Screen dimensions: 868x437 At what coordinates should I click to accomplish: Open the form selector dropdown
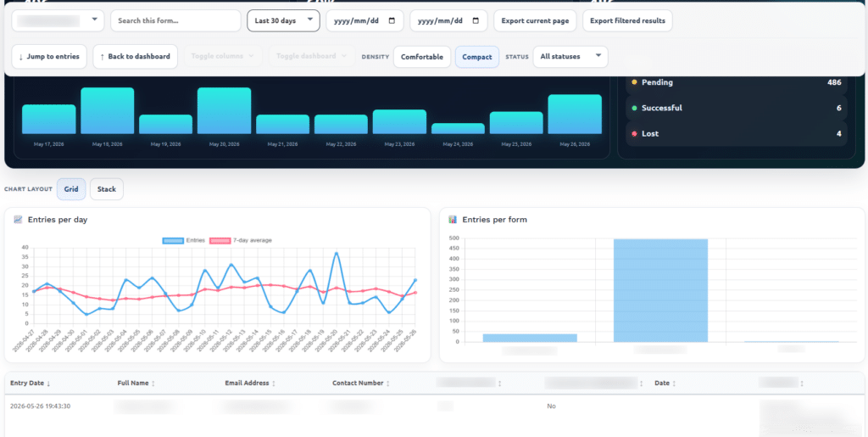58,20
